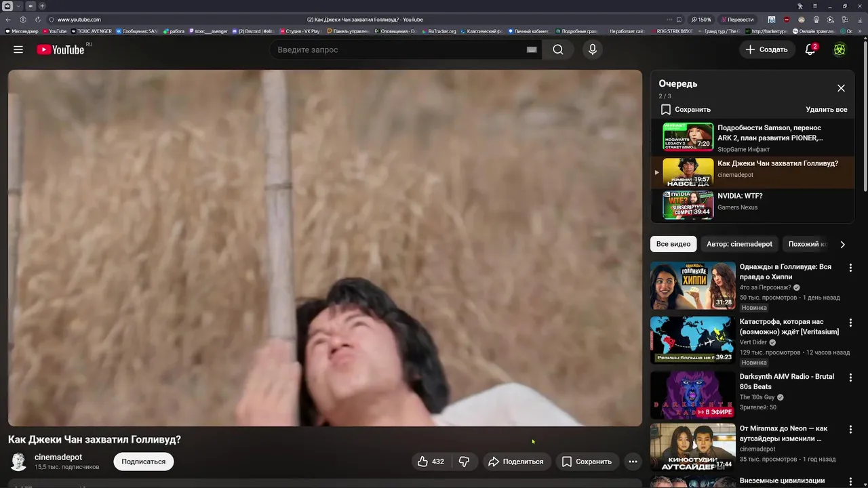Viewport: 868px width, 488px height.
Task: Go to the YouTube home logo
Action: coord(60,49)
